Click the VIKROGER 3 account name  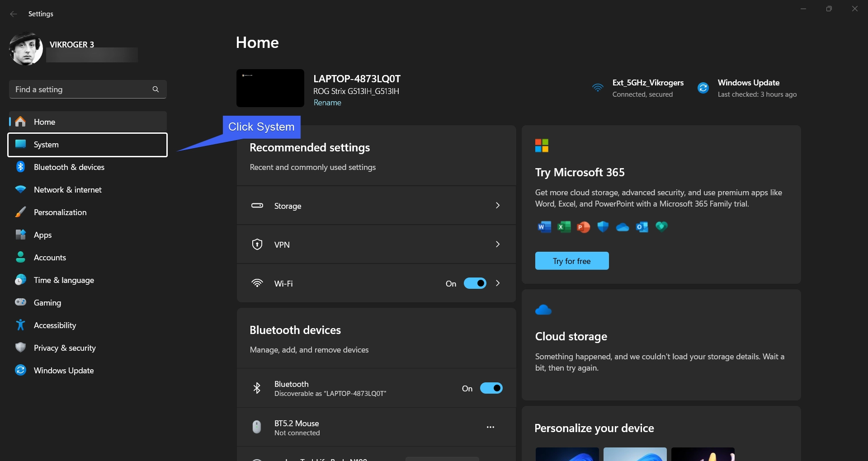(x=72, y=45)
